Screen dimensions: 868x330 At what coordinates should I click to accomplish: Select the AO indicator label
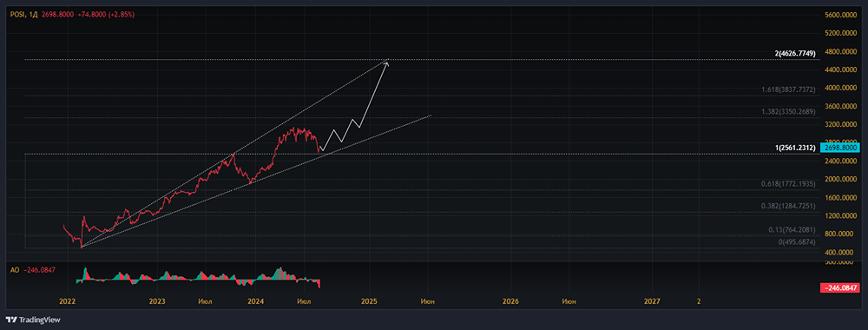(x=15, y=270)
